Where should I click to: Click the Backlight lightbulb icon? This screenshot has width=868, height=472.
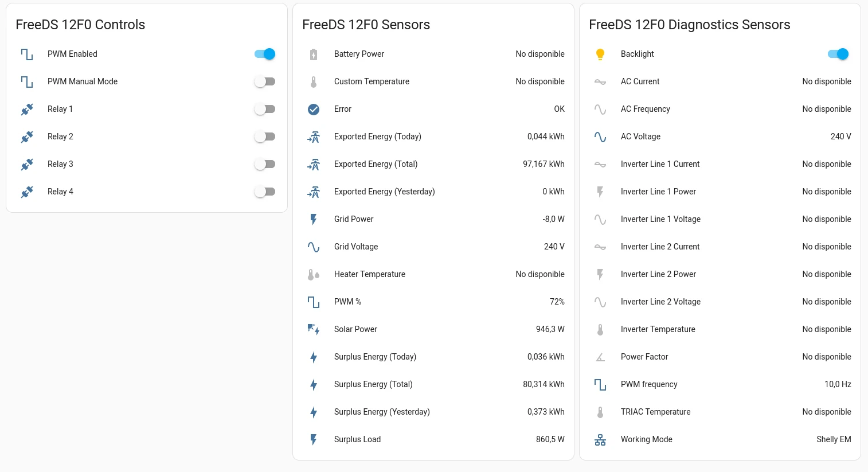pos(600,54)
